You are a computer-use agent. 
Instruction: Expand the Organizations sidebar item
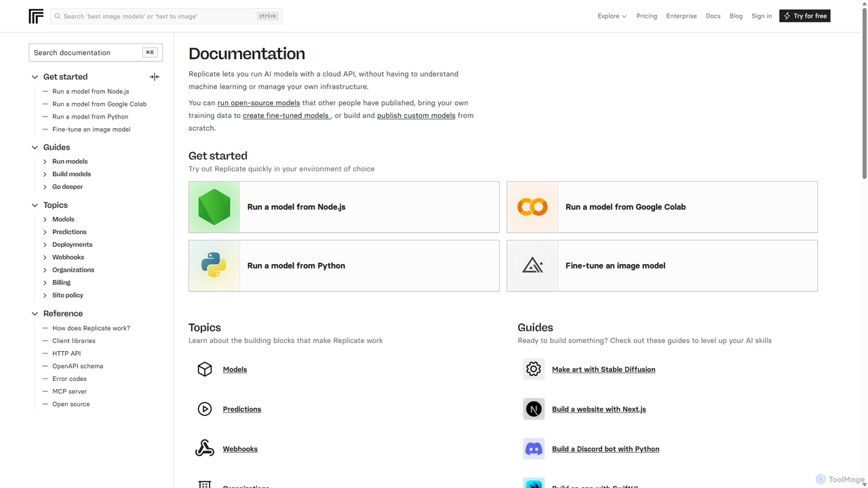click(x=45, y=270)
